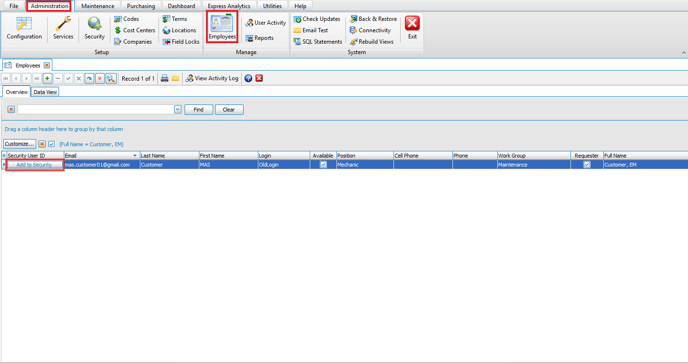
Task: Run Check Updates
Action: pos(317,19)
